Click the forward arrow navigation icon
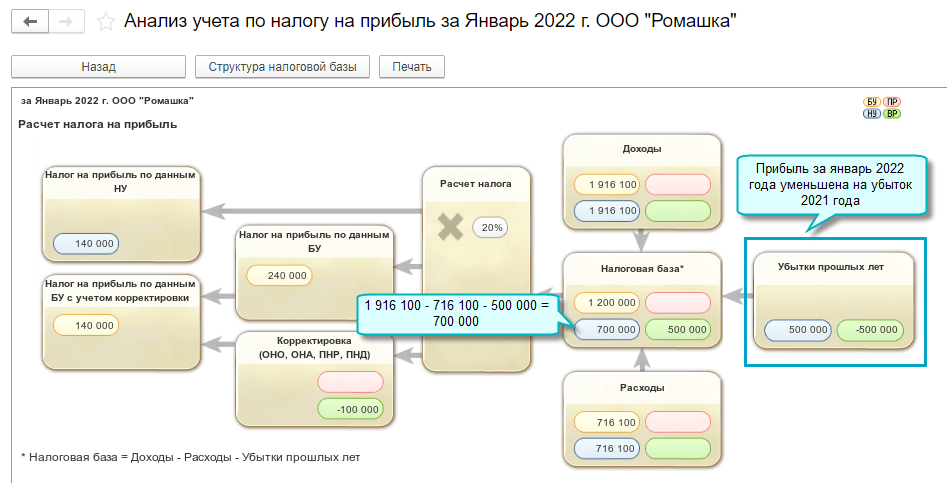 [66, 21]
